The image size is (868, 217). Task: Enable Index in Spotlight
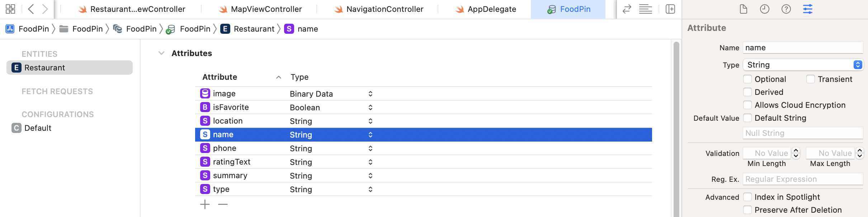pos(748,197)
